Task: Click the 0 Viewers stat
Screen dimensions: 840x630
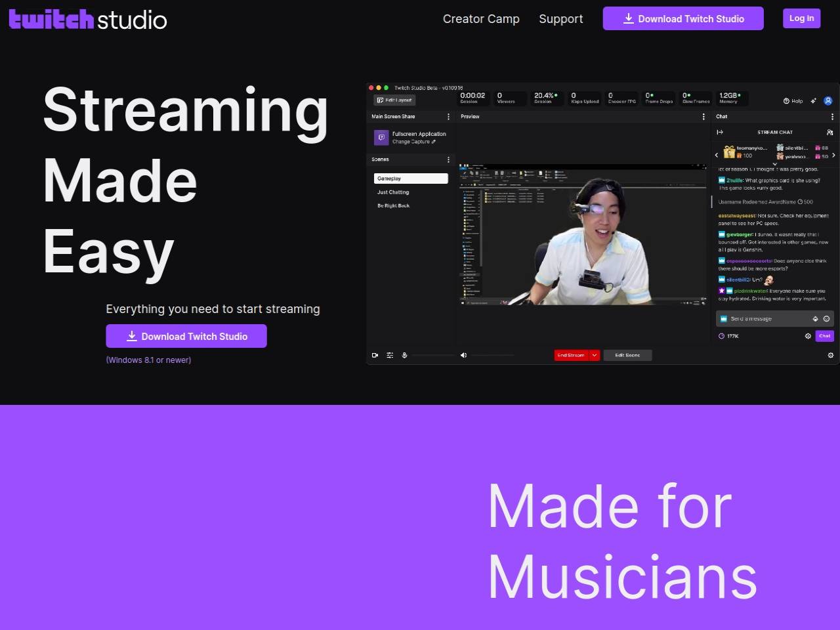Action: click(x=510, y=98)
